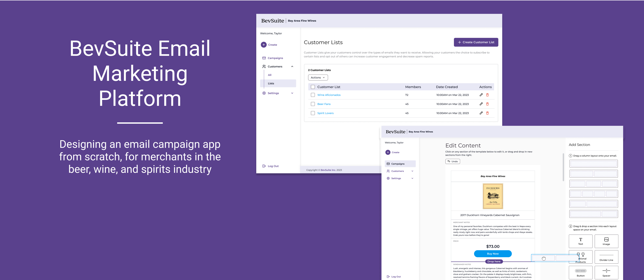The height and width of the screenshot is (280, 644).
Task: Open Campaigns envelope icon in Customer Lists window
Action: point(264,58)
